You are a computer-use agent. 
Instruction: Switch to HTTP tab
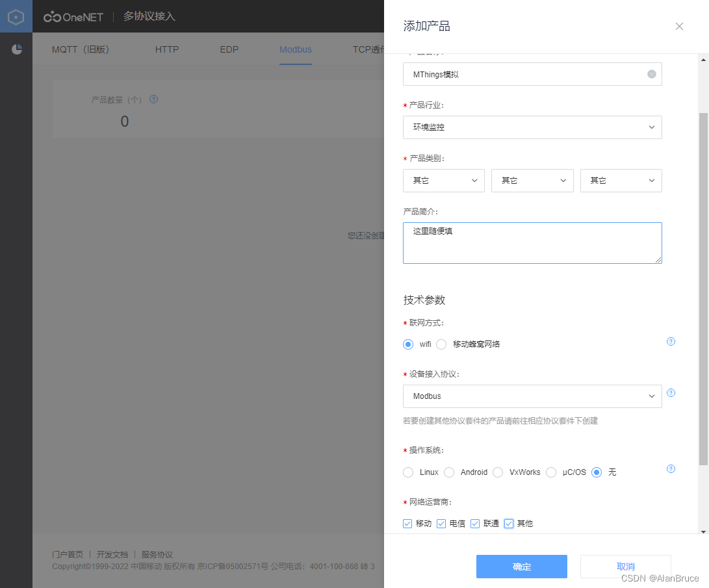coord(167,49)
